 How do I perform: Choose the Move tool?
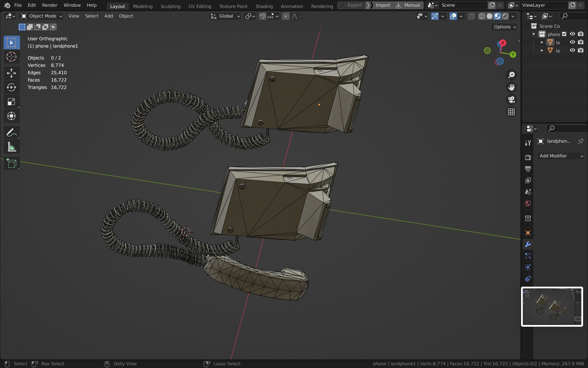[11, 73]
